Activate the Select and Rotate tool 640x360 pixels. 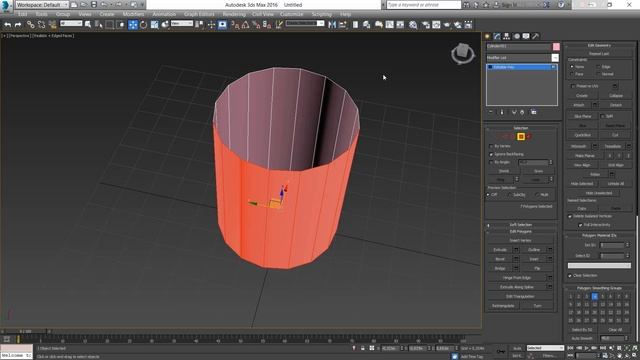tap(144, 25)
